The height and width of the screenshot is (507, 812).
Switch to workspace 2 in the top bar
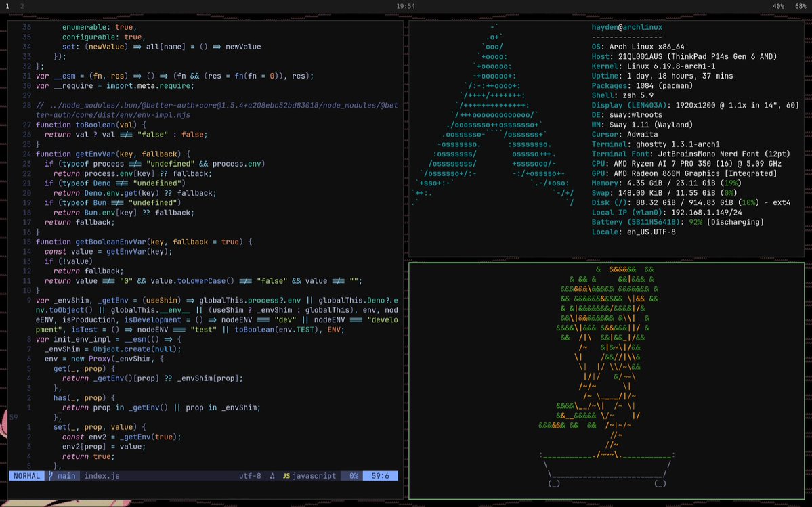[22, 6]
